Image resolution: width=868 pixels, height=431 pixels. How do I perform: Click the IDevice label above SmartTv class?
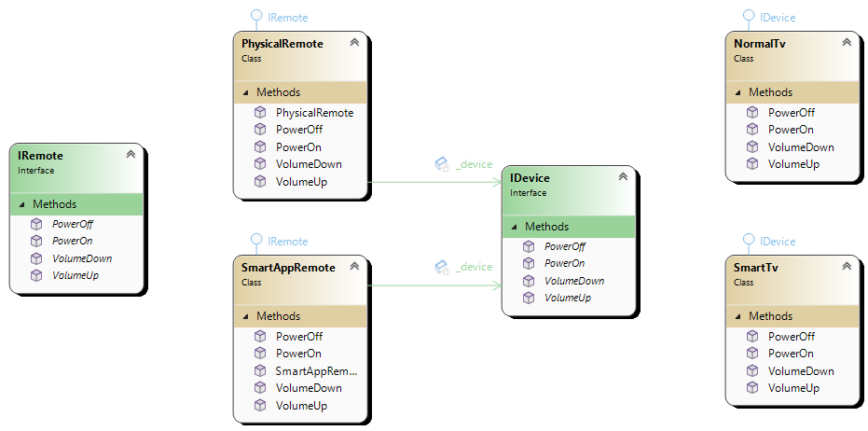(778, 242)
